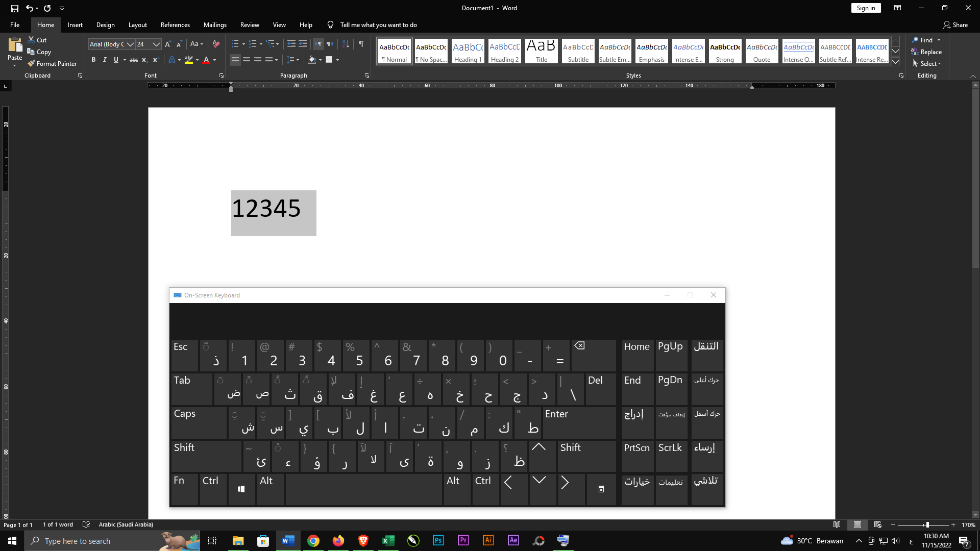Click the Grow Font Size icon

click(167, 44)
